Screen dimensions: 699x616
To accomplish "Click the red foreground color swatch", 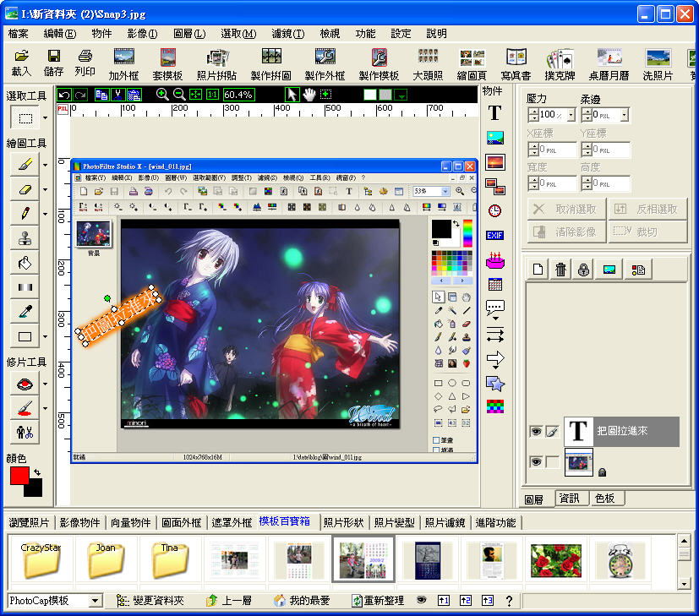I will coord(19,476).
